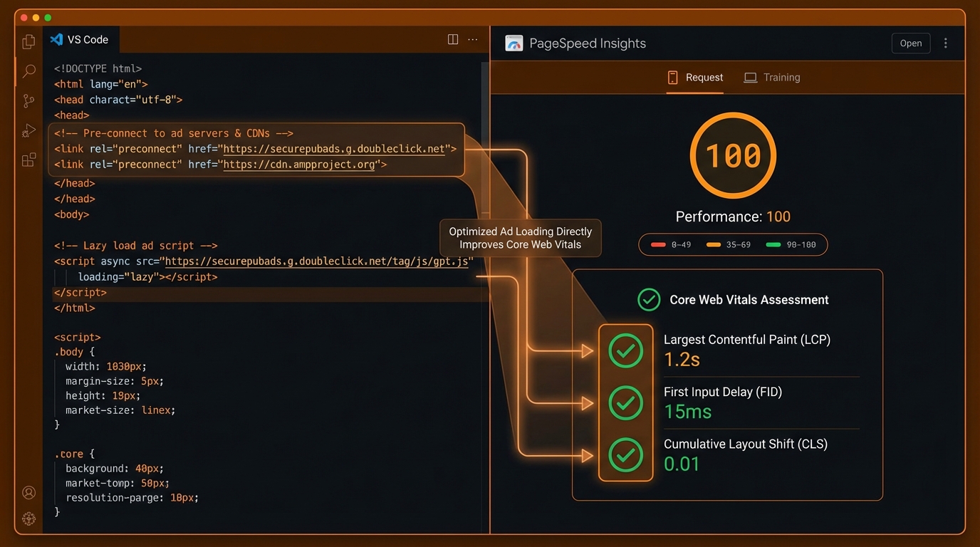
Task: Open the Explorer icon in VS Code sidebar
Action: click(28, 41)
